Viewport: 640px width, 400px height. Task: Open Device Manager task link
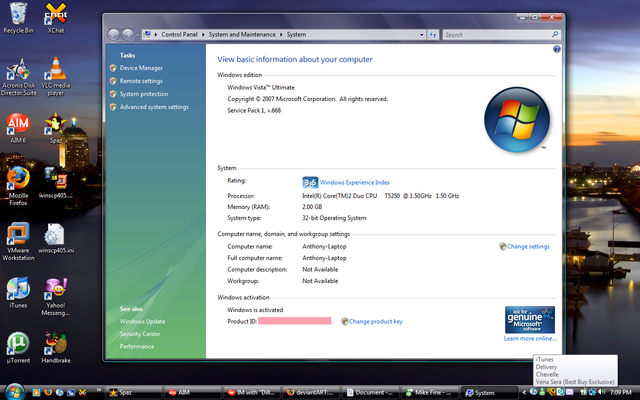(141, 68)
